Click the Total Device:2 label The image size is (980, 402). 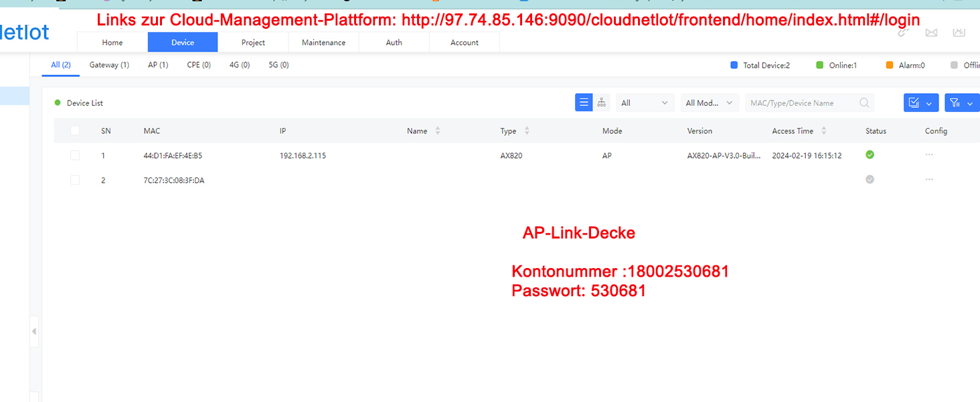766,66
